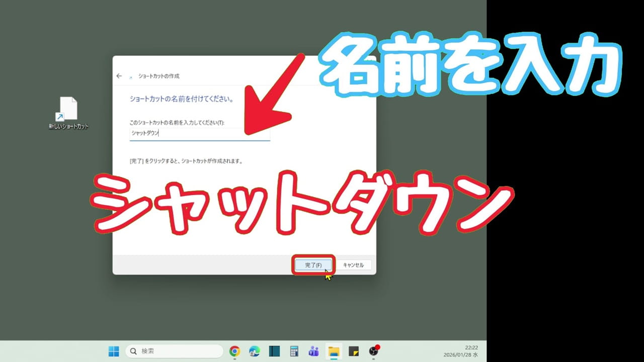The height and width of the screenshot is (362, 644).
Task: Open the pinned dark blue notebook app
Action: [x=274, y=351]
